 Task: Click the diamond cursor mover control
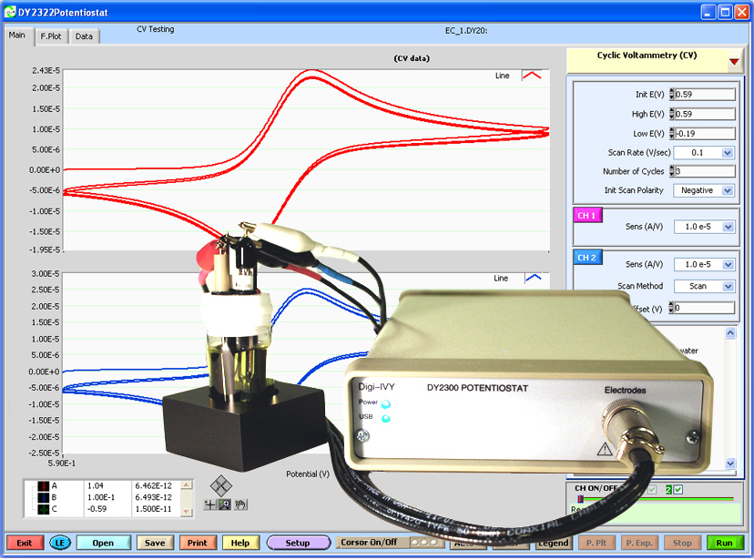pos(220,486)
